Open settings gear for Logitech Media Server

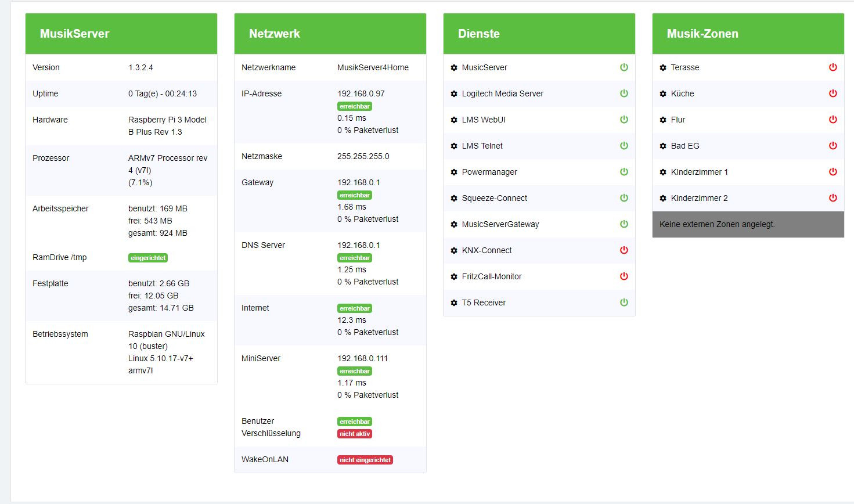click(x=454, y=94)
